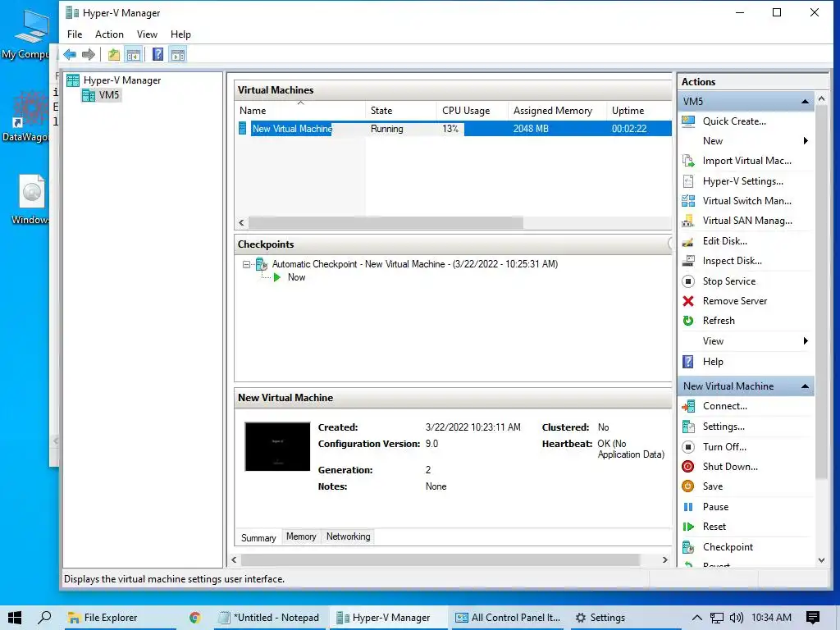Viewport: 840px width, 630px height.
Task: Toggle the Show/Hide Console Tree icon
Action: point(134,54)
